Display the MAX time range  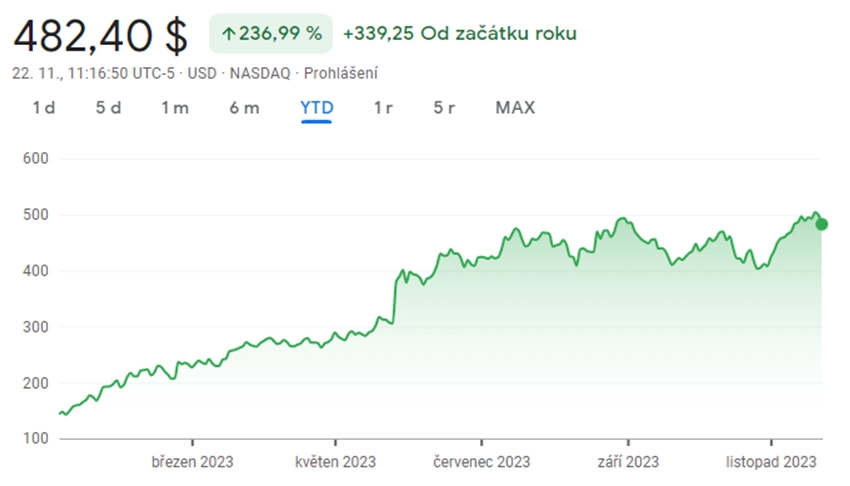(x=515, y=108)
